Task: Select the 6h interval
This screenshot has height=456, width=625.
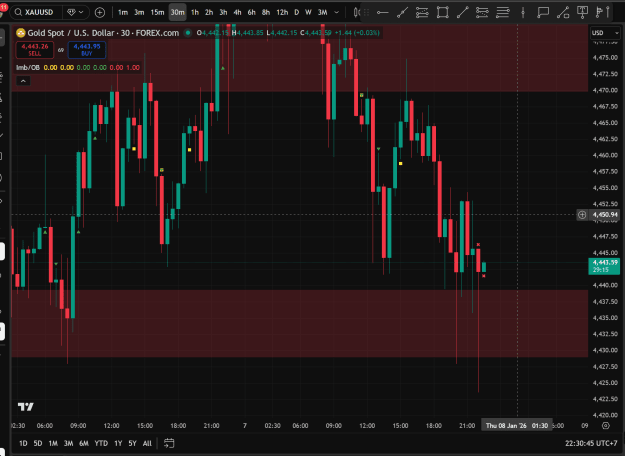Action: (x=252, y=12)
